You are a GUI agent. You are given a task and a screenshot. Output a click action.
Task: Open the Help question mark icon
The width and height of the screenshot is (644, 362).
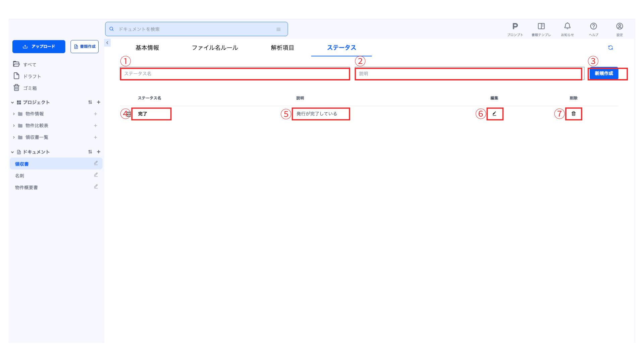pyautogui.click(x=593, y=26)
